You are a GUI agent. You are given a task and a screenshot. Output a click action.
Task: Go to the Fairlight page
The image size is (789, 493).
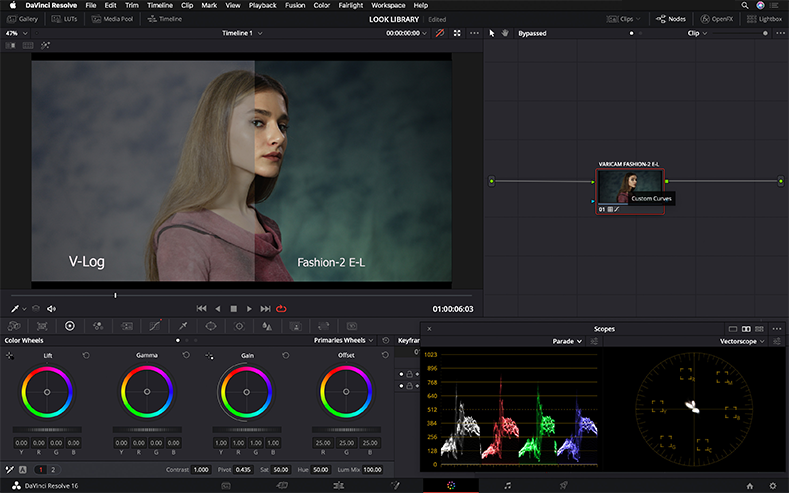click(x=508, y=485)
